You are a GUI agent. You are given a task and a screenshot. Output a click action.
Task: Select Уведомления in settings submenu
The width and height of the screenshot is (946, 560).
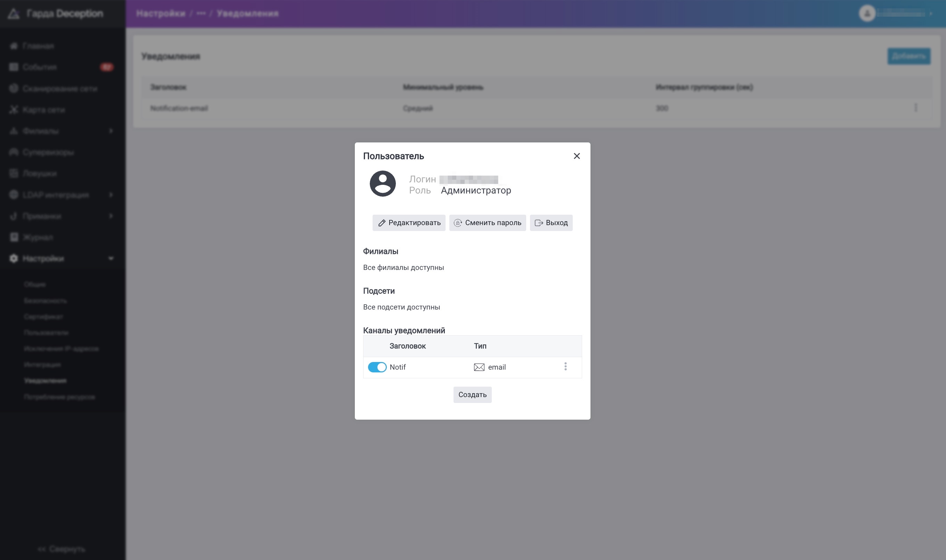pos(45,381)
